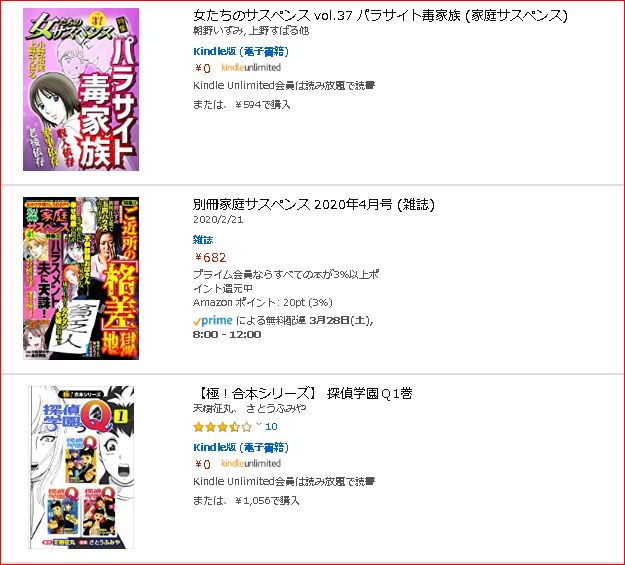Click the star rating icons for 探偵学園Q
The image size is (625, 565).
(x=223, y=427)
